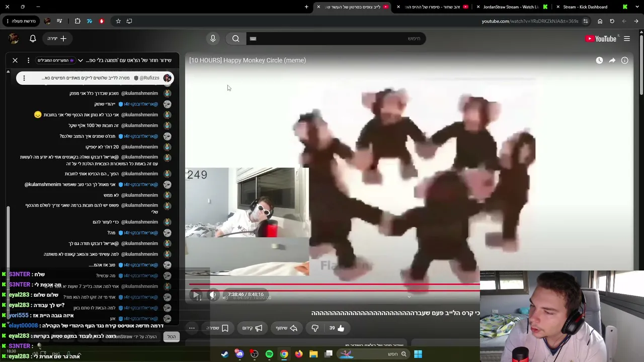Open Google Chrome from the taskbar

(x=284, y=354)
